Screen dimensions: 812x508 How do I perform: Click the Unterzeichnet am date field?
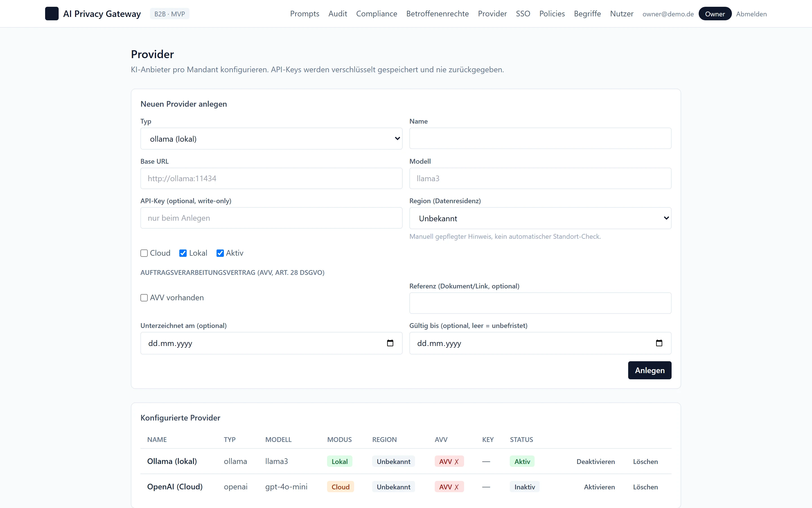click(x=271, y=343)
